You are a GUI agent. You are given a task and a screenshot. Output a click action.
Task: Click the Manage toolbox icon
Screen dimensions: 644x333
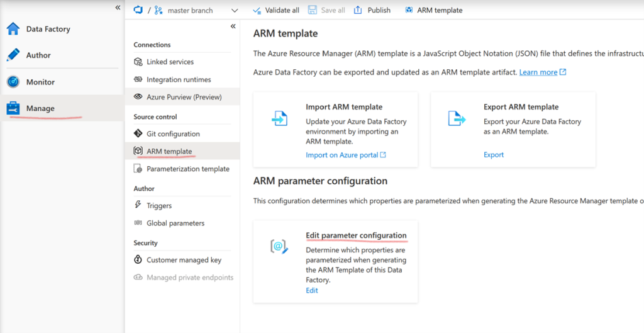click(x=13, y=108)
